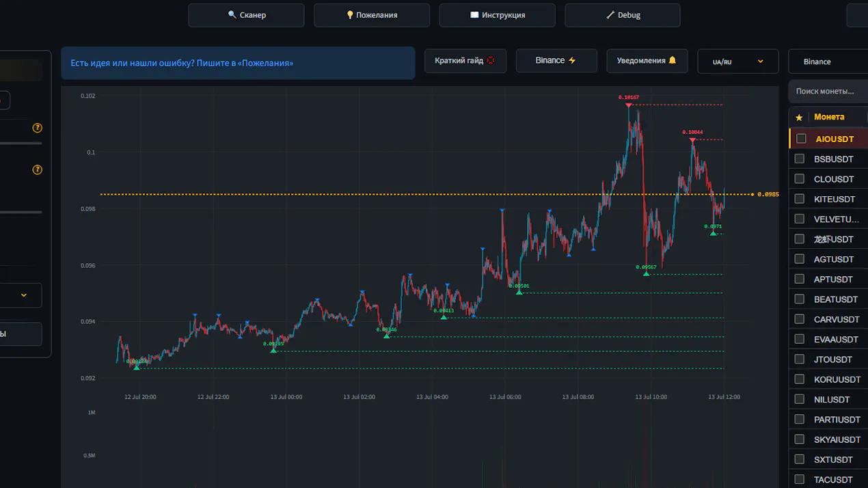Switch to the Инструкция tab
The image size is (868, 488).
(497, 15)
